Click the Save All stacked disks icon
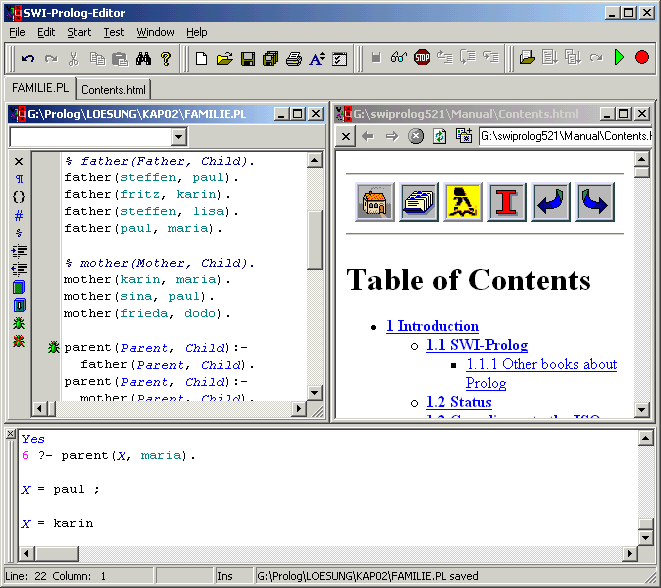This screenshot has height=588, width=661. (x=271, y=58)
